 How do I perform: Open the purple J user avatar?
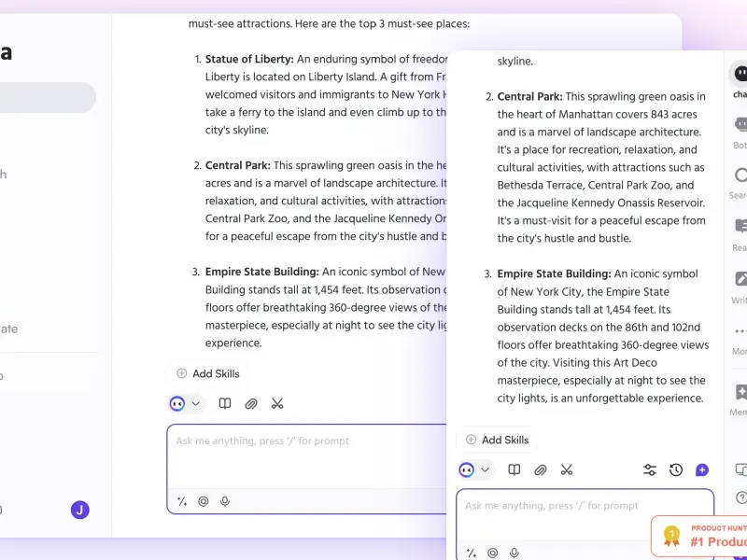coord(80,510)
